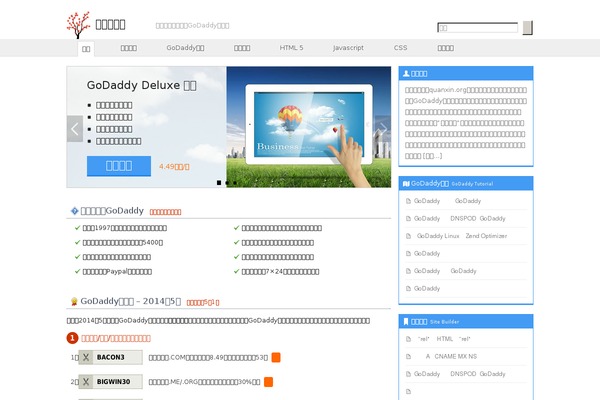Open the A CNAME MX NS article link
The image size is (600, 400).
pos(451,356)
